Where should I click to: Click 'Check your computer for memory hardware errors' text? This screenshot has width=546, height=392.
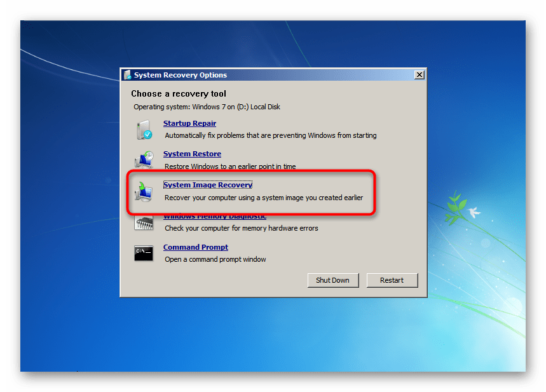tap(241, 228)
